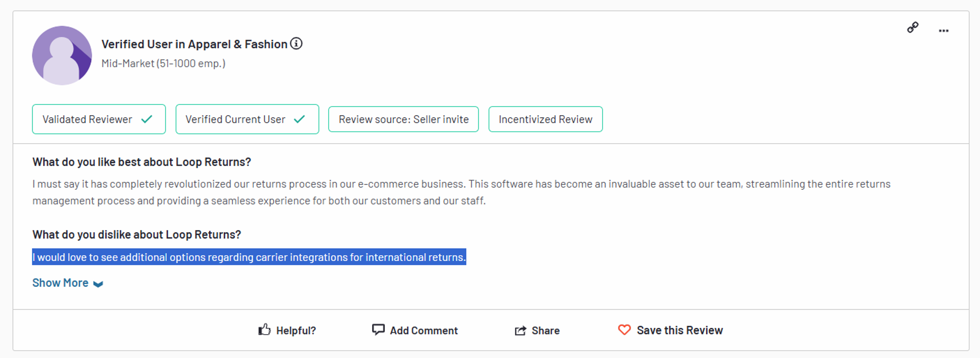The height and width of the screenshot is (358, 980).
Task: Click the Mid-Market (51-1000 emp.) text
Action: [164, 63]
